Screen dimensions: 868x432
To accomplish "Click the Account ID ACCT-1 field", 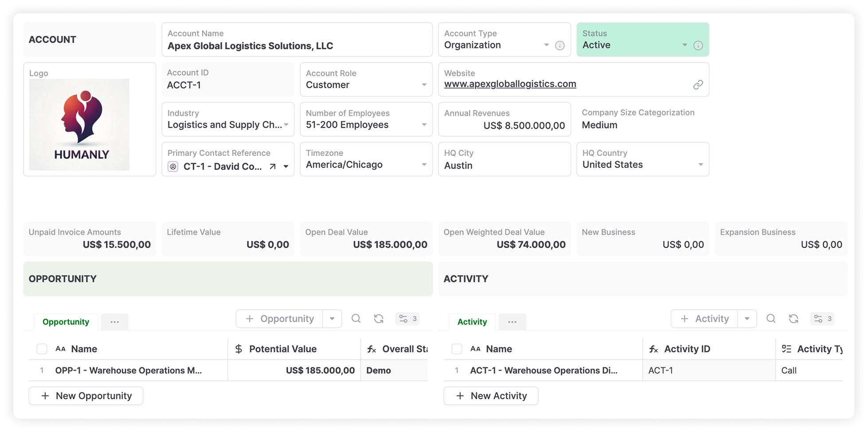I will coord(228,79).
